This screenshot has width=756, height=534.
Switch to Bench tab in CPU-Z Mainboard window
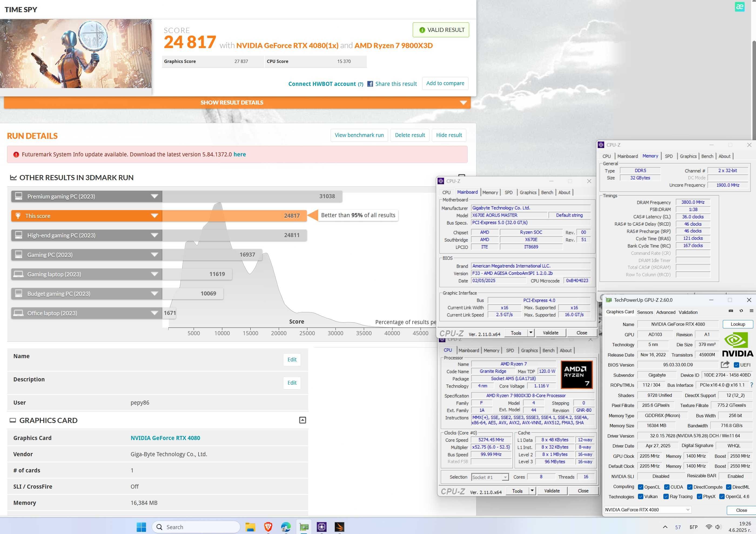coord(547,192)
